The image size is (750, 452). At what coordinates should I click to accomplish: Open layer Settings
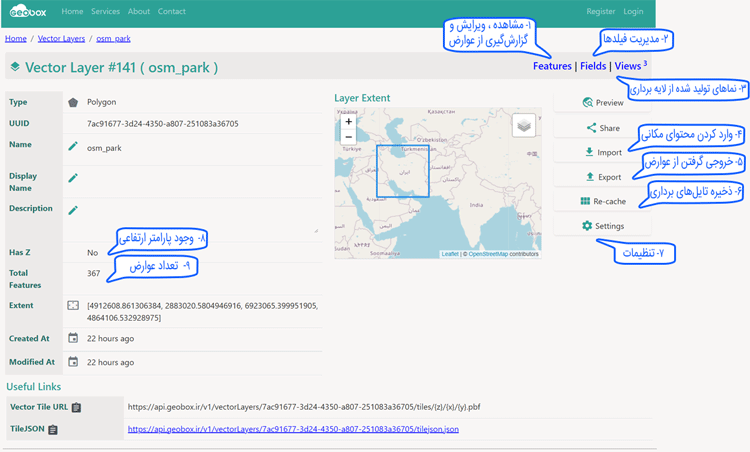pyautogui.click(x=603, y=226)
